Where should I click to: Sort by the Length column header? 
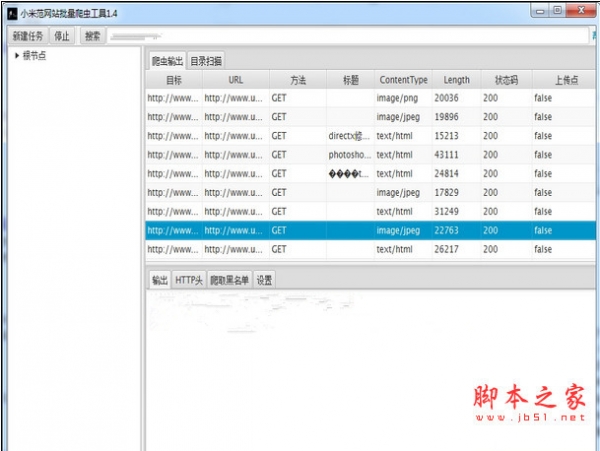[x=456, y=79]
